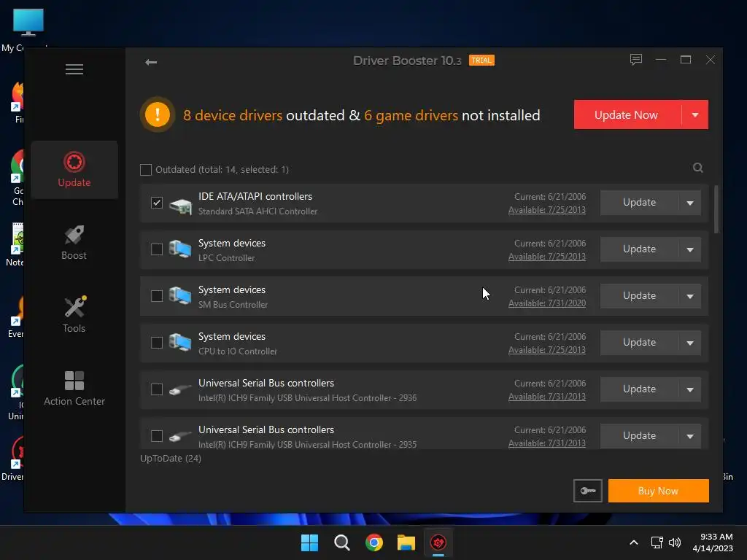Image resolution: width=747 pixels, height=560 pixels.
Task: Check the CPU to IO Controller checkbox
Action: coord(157,343)
